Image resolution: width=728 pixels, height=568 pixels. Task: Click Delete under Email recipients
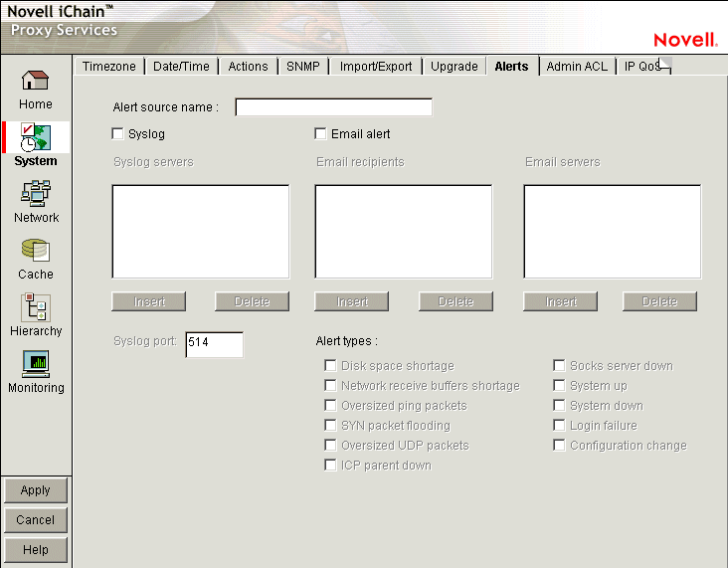[455, 301]
